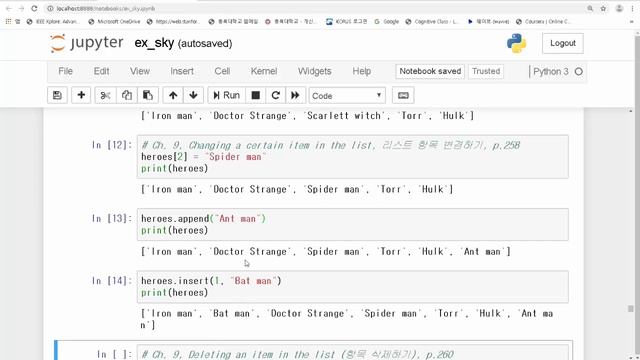Open the Edit menu
The height and width of the screenshot is (360, 640).
pos(101,71)
